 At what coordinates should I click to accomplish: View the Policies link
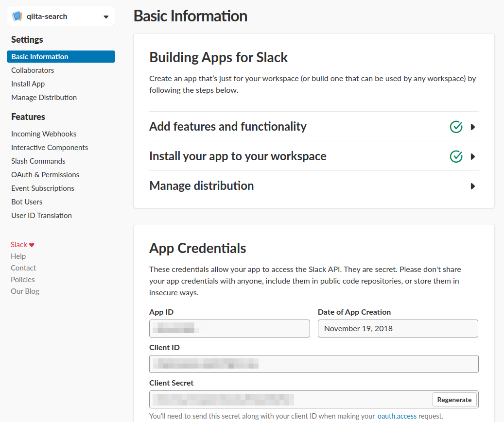tap(23, 280)
